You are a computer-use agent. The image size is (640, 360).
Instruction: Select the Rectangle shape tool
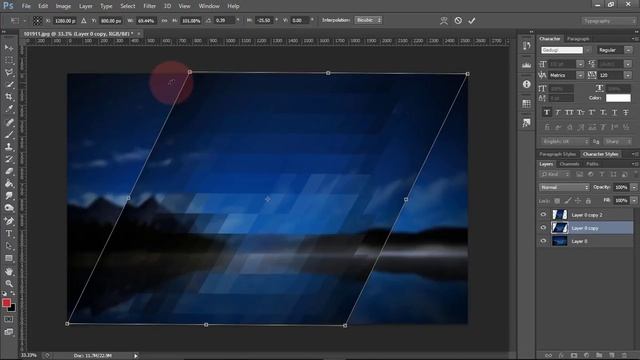point(9,258)
